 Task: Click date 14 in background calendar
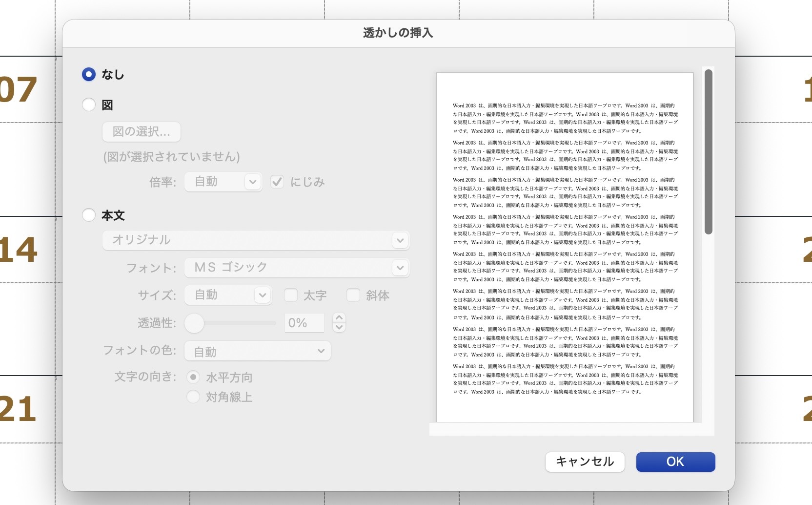pyautogui.click(x=18, y=250)
